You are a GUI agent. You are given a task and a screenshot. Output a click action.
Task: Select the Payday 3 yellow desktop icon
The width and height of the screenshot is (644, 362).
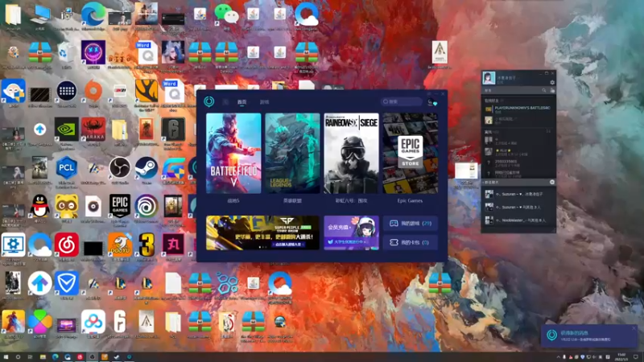tap(147, 247)
